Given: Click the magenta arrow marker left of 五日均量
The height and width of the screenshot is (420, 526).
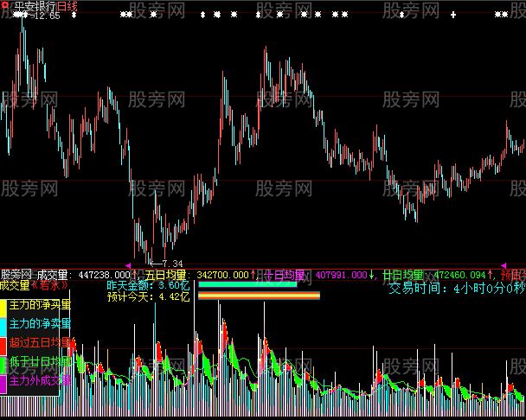Looking at the screenshot, I should click(x=129, y=265).
